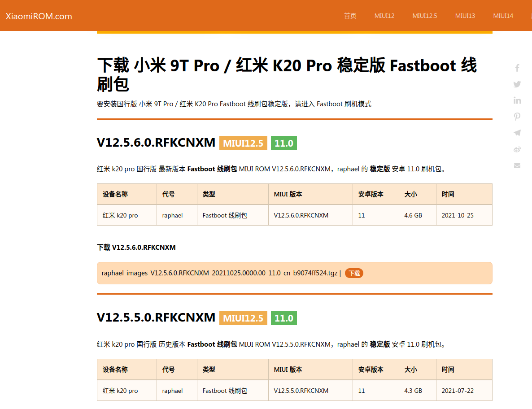This screenshot has height=409, width=532.
Task: Click 11.0 badge next to V12.5.6.0.RFKCNXM
Action: coord(283,143)
